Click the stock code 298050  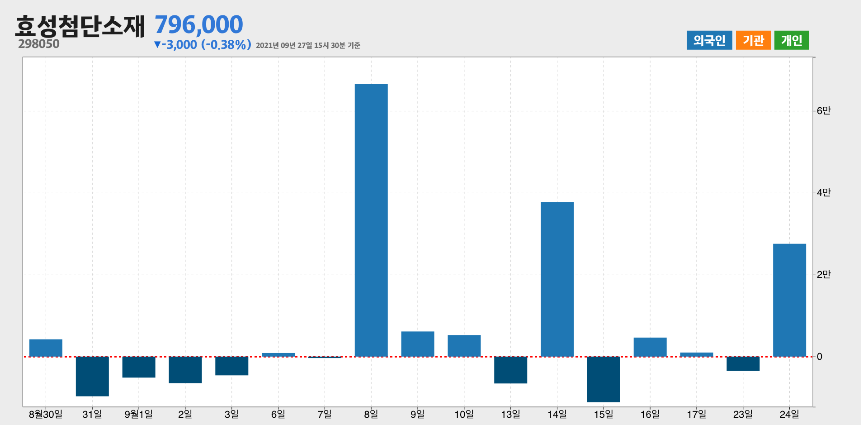[39, 44]
